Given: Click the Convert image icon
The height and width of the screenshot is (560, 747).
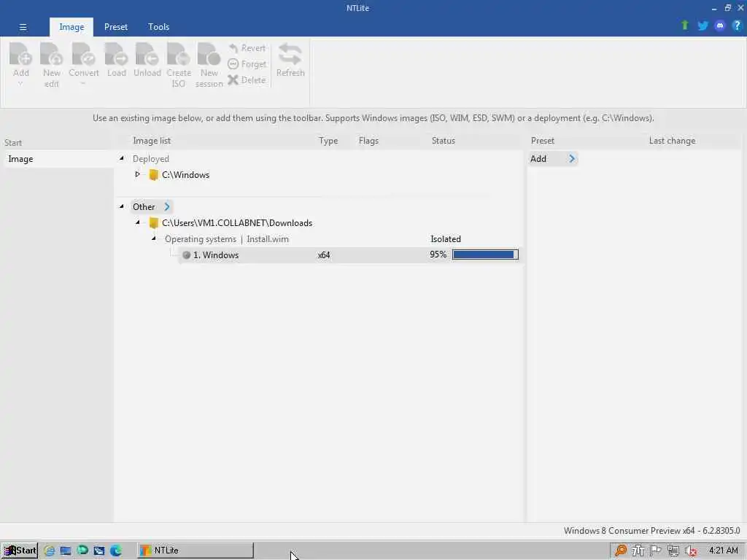Looking at the screenshot, I should [83, 54].
